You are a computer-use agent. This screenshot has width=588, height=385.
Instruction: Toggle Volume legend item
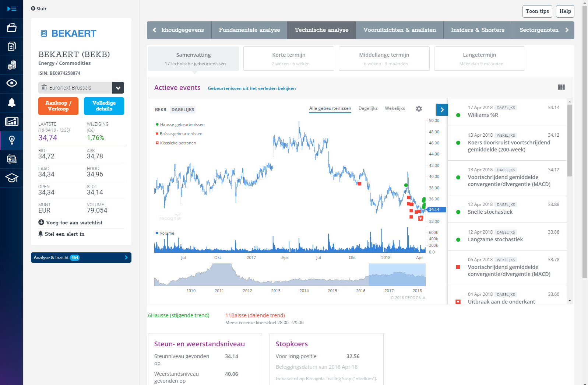point(165,233)
